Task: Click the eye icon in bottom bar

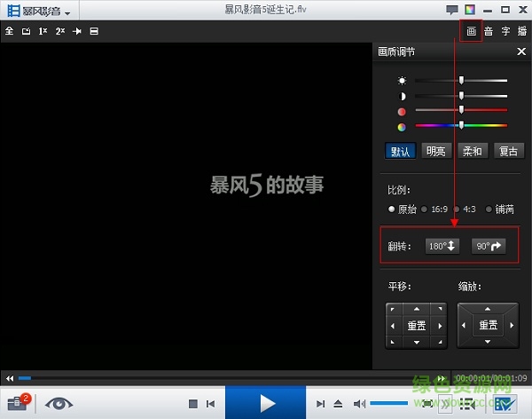Action: pyautogui.click(x=59, y=402)
